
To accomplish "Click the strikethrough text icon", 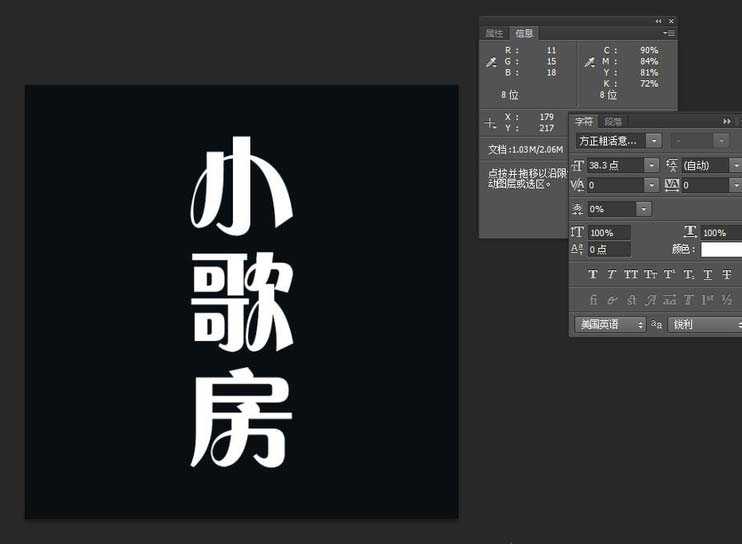I will (727, 275).
